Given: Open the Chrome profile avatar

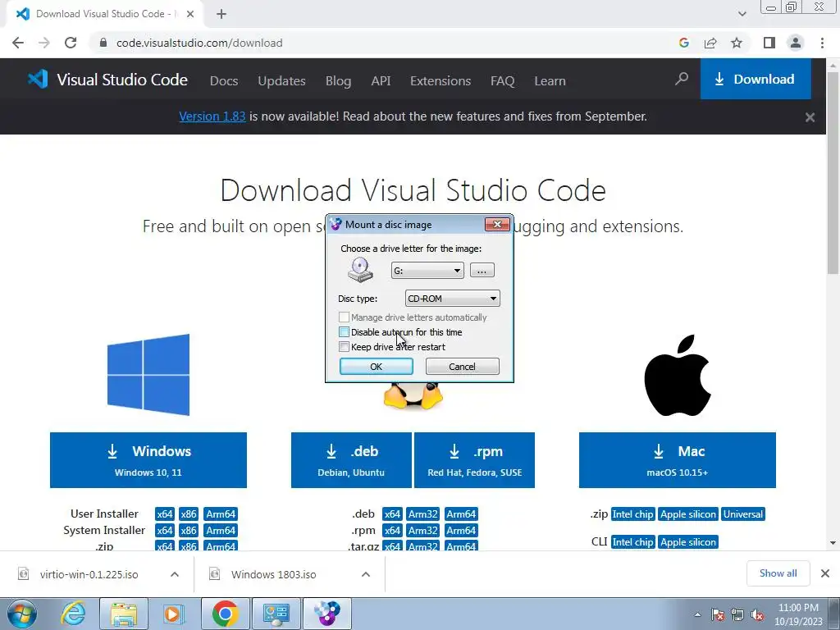Looking at the screenshot, I should pos(796,43).
